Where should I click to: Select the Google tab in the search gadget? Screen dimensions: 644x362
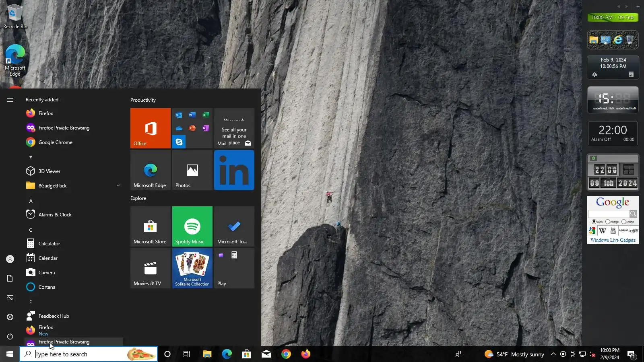[x=592, y=230]
